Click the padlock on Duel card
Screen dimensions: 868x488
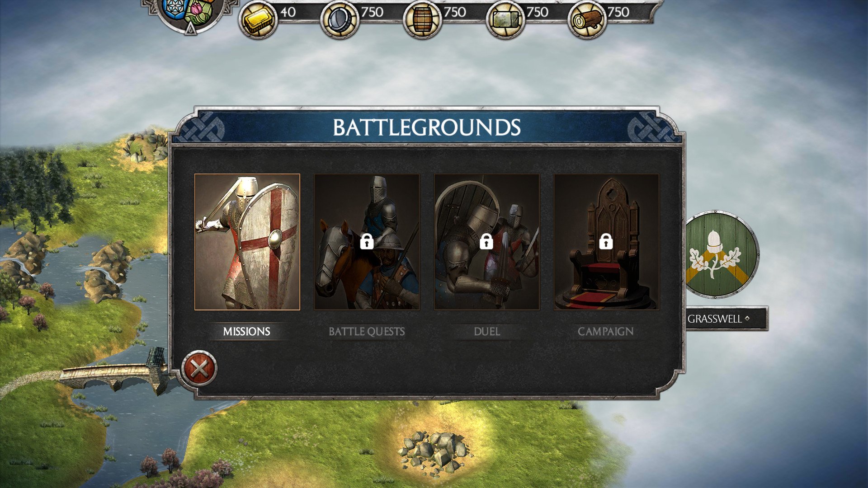tap(486, 242)
